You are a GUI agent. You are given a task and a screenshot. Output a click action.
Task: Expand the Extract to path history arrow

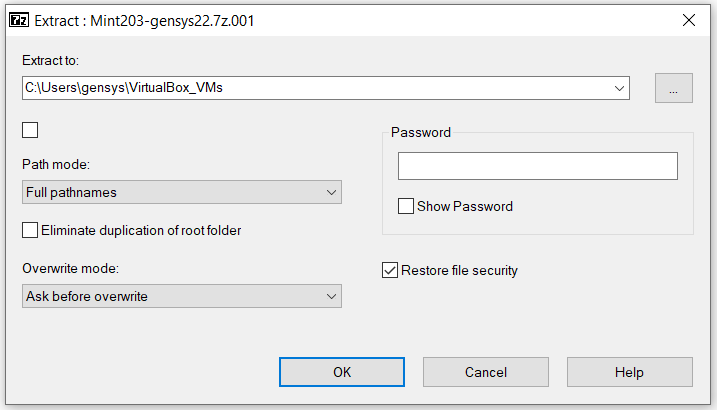click(x=619, y=88)
